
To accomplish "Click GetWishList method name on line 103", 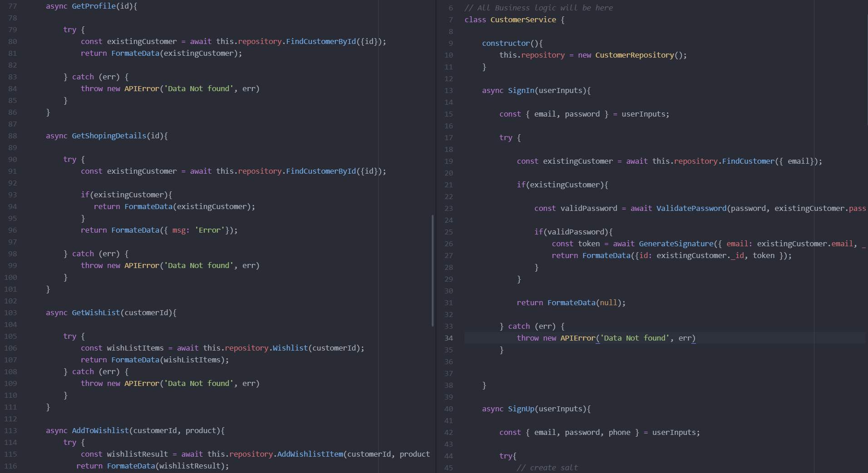I will [x=96, y=312].
